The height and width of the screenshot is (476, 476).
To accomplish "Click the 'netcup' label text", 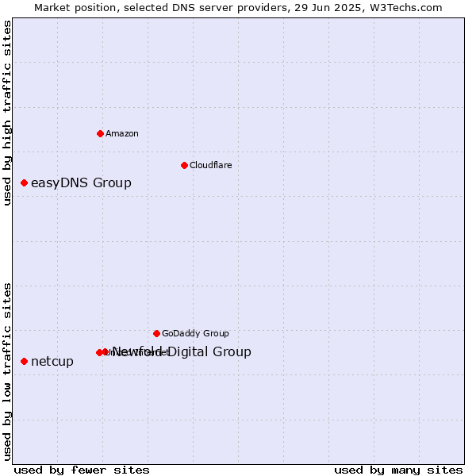I will pyautogui.click(x=52, y=362).
